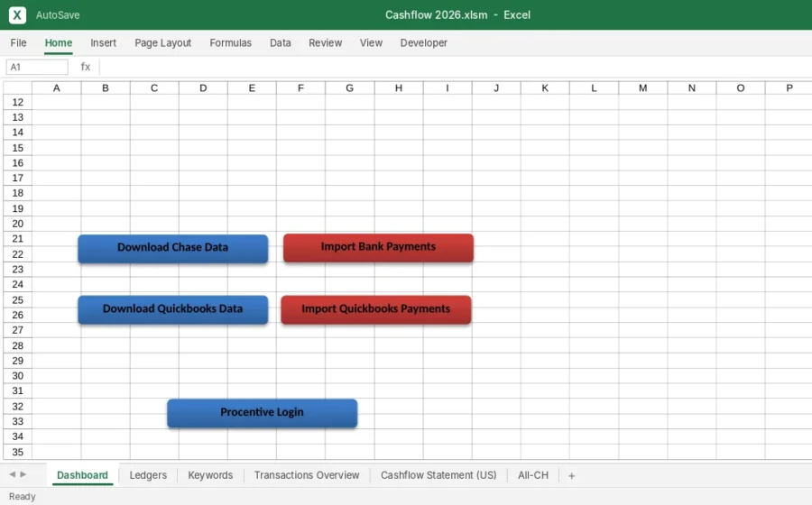Go to the Review tab
This screenshot has height=505, width=812.
click(x=325, y=43)
